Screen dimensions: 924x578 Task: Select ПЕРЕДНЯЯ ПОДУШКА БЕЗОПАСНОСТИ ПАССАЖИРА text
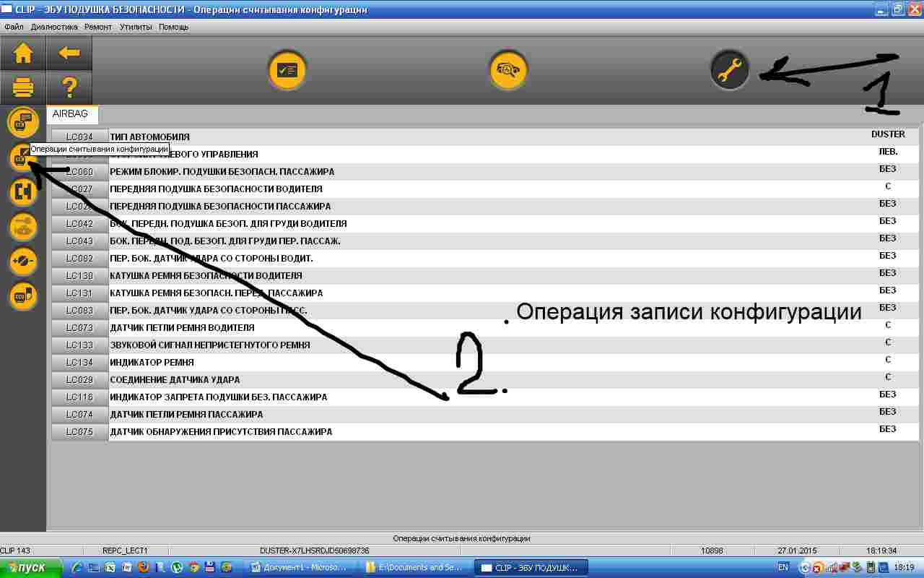pos(220,206)
